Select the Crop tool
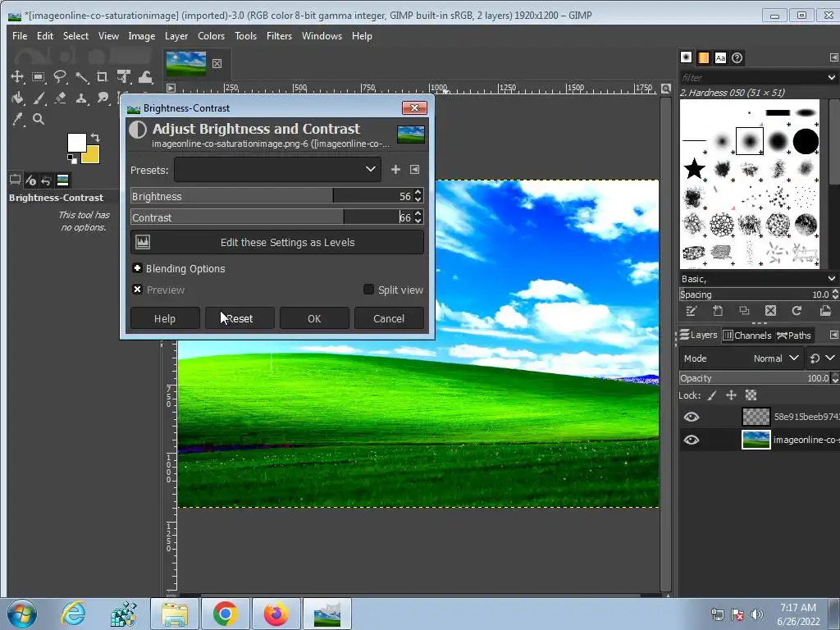The height and width of the screenshot is (630, 840). (x=103, y=76)
